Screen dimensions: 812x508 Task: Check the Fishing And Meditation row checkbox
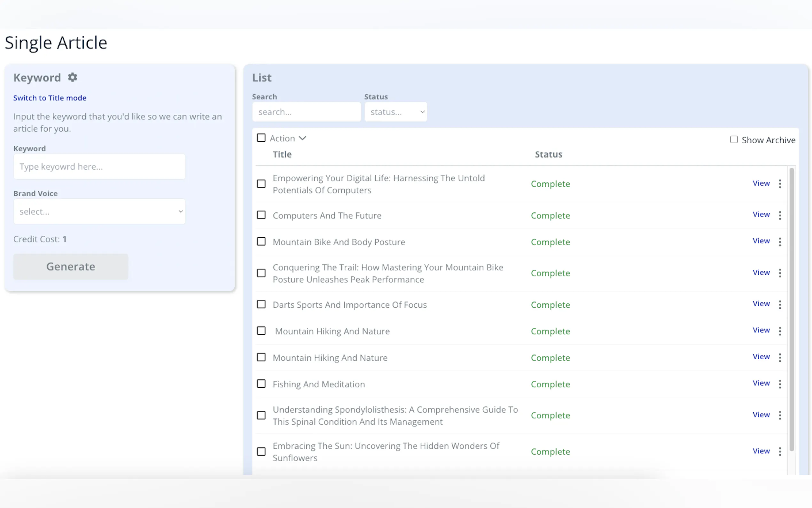pyautogui.click(x=261, y=384)
